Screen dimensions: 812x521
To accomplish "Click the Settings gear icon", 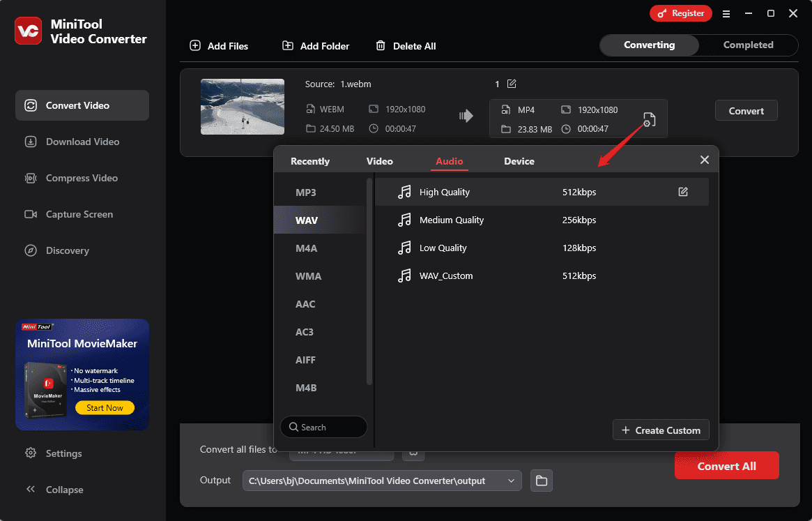I will [x=31, y=453].
